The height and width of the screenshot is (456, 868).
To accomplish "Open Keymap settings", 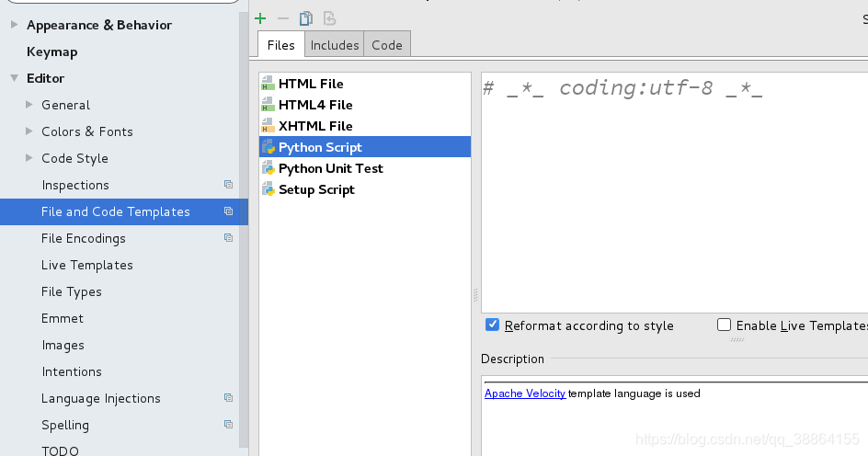I will tap(52, 52).
